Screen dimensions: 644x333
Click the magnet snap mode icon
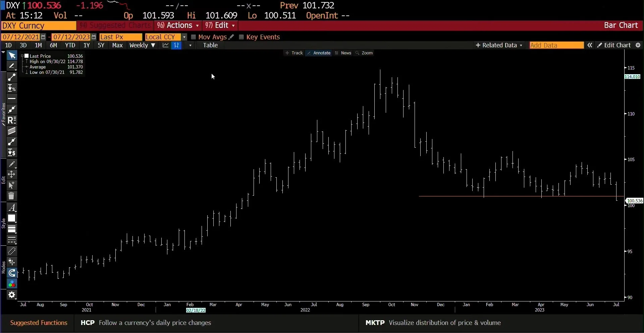[12, 273]
